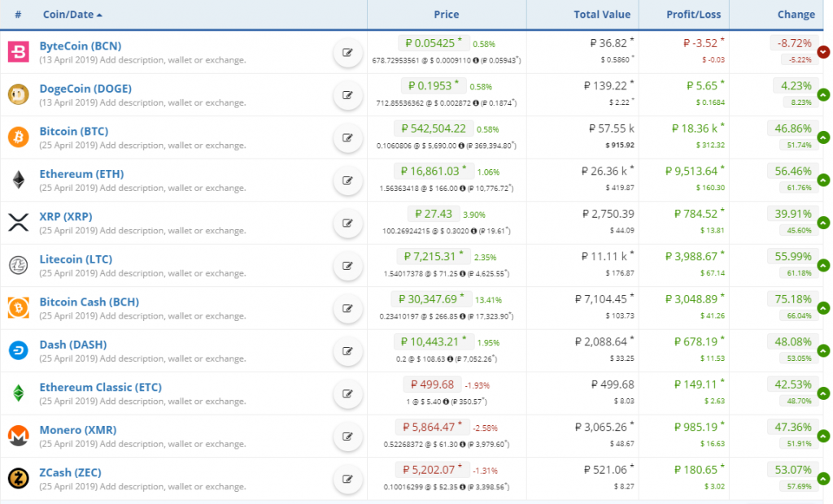833x504 pixels.
Task: Sort by the # column header
Action: pyautogui.click(x=18, y=15)
